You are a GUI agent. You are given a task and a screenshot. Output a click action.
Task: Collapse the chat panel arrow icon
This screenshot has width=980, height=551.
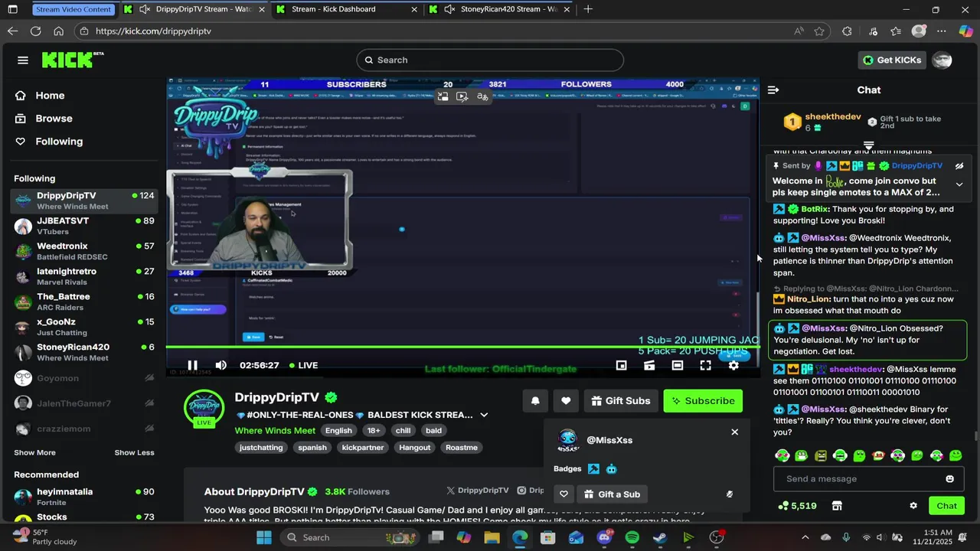point(773,90)
